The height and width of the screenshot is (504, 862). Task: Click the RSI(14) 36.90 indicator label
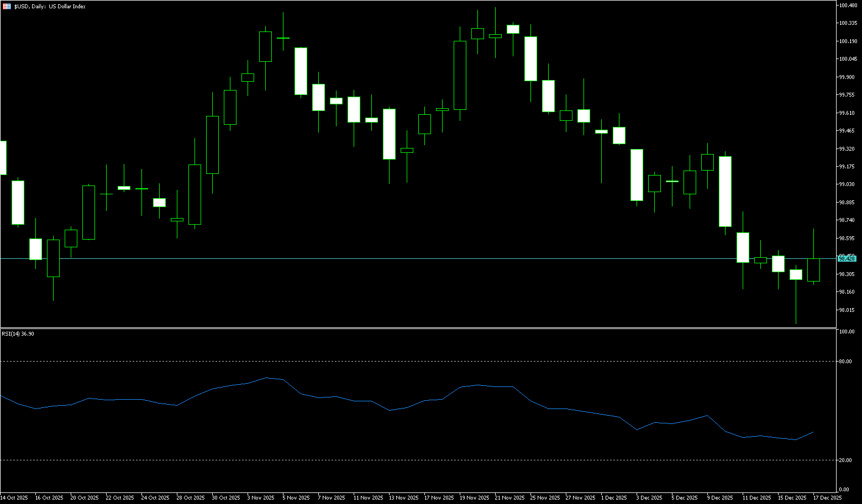[18, 334]
